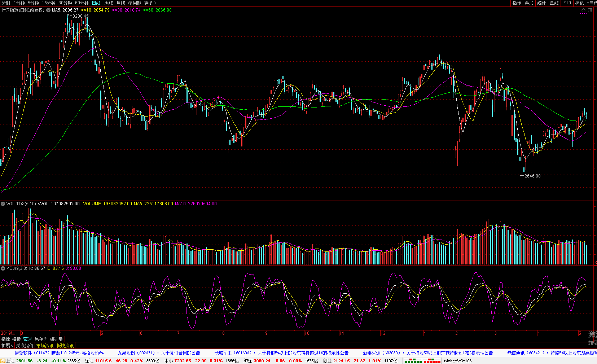The image size is (597, 364).
Task: Open 鼎信通讯 announcement headline
Action: pos(552,353)
